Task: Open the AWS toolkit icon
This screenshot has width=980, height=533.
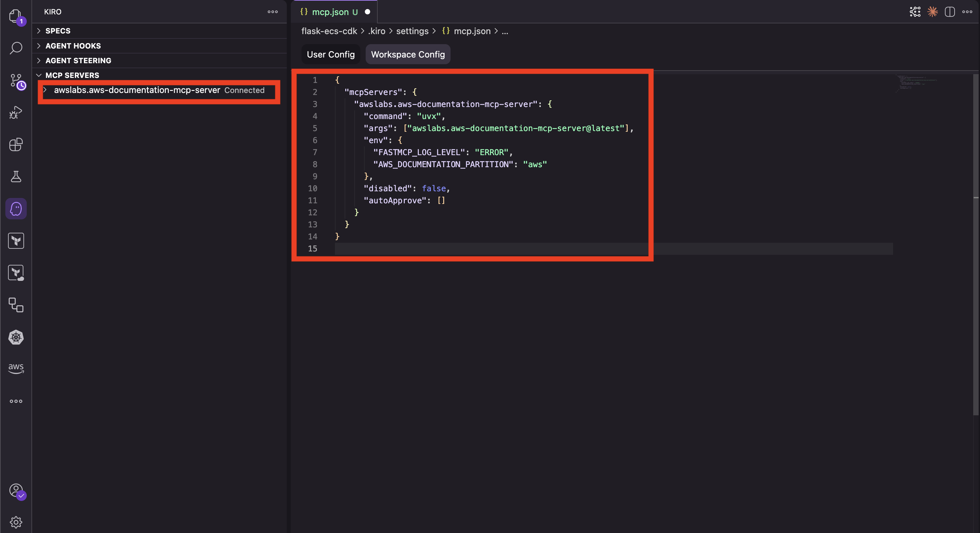Action: [x=16, y=368]
